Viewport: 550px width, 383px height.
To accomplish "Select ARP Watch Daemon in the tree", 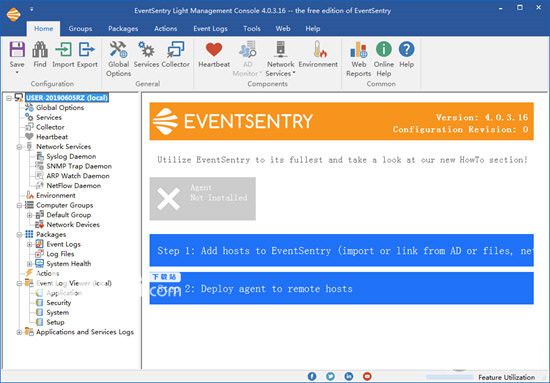I will (78, 176).
